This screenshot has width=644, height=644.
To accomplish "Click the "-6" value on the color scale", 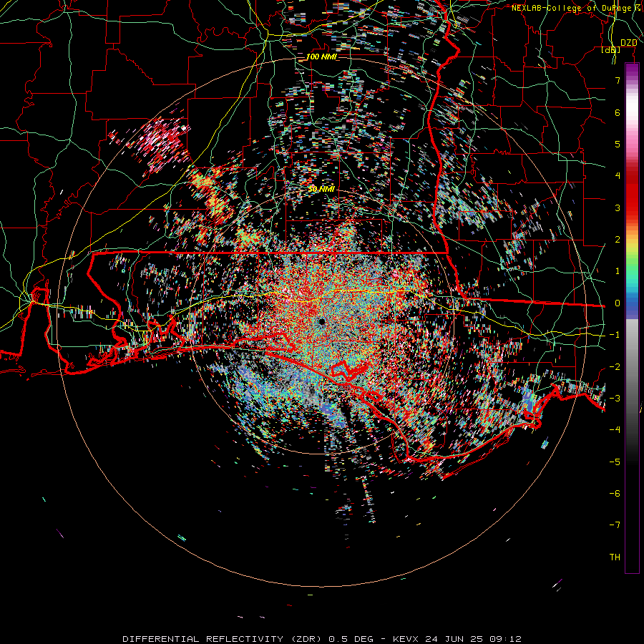I will (615, 494).
